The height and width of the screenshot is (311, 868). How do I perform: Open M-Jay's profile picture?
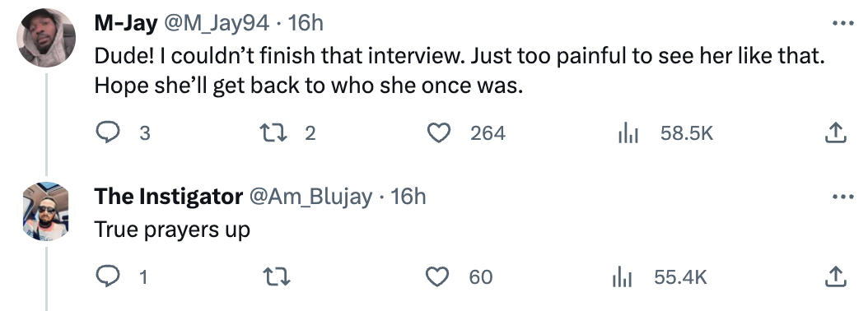click(46, 38)
